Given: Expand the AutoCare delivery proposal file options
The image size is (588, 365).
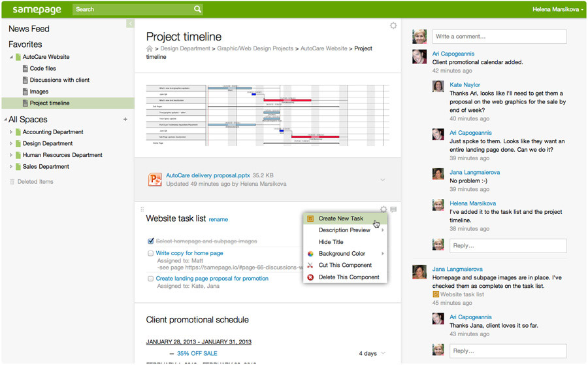Looking at the screenshot, I should coord(382,179).
